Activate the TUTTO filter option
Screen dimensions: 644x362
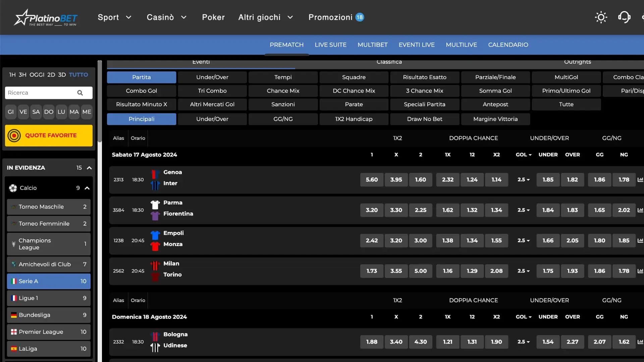[x=78, y=75]
